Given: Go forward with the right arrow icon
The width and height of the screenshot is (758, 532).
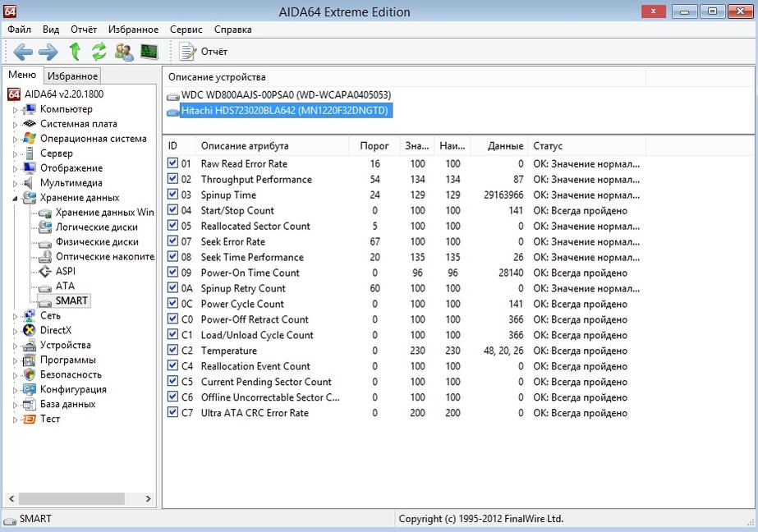Looking at the screenshot, I should click(48, 51).
